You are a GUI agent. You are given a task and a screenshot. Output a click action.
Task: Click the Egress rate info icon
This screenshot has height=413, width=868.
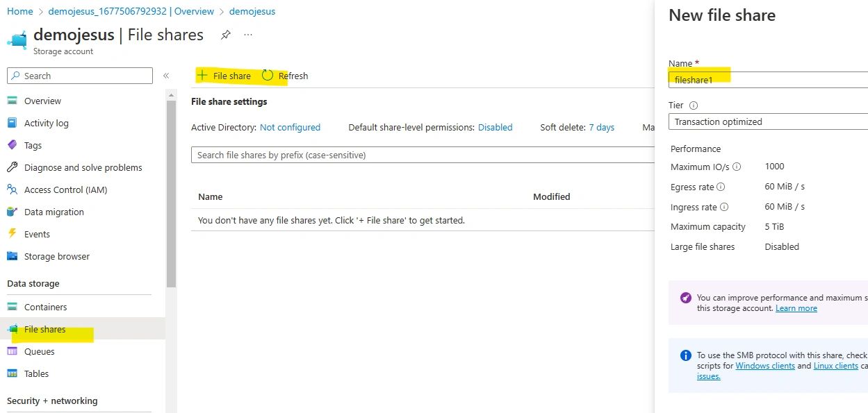point(721,187)
